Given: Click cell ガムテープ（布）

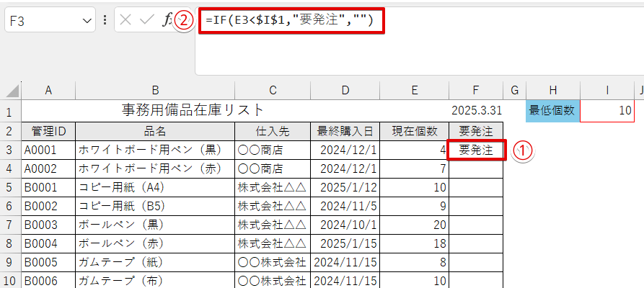Looking at the screenshot, I should pos(155,281).
